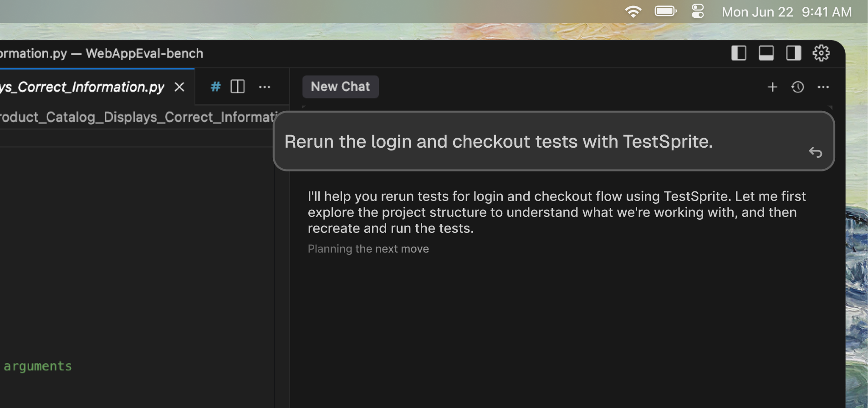Select the New Chat tab
The image size is (868, 408).
pos(340,87)
